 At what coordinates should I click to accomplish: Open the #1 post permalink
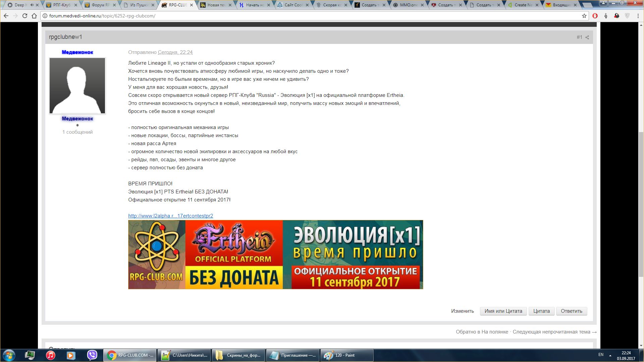[x=579, y=37]
